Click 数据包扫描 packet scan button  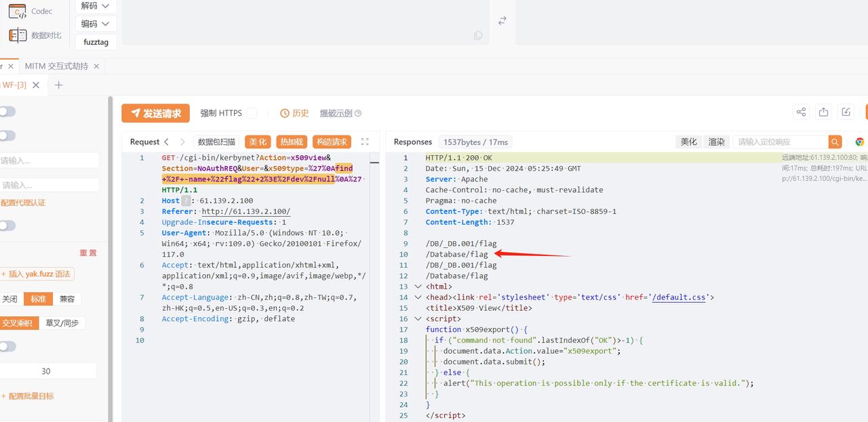point(216,142)
